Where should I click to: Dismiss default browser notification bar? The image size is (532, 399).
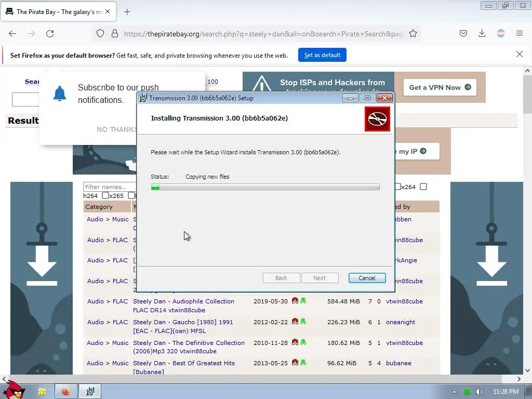click(x=520, y=54)
